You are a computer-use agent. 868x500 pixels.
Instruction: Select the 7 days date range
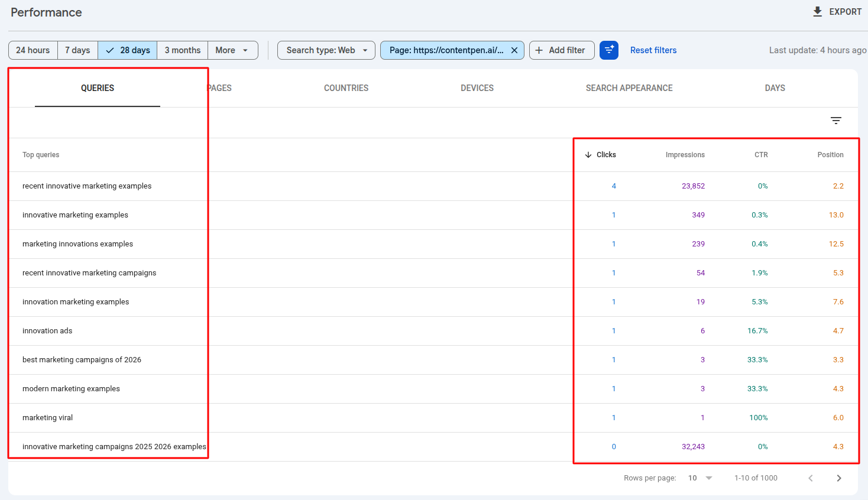pyautogui.click(x=77, y=50)
